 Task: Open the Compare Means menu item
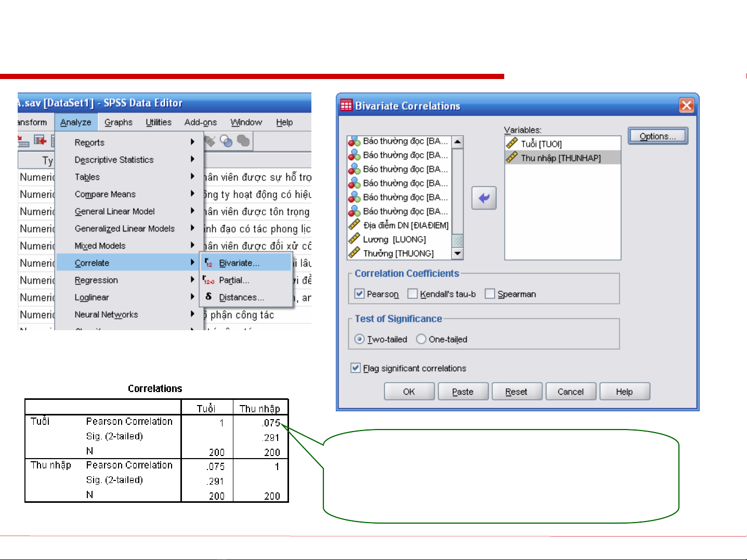(105, 194)
